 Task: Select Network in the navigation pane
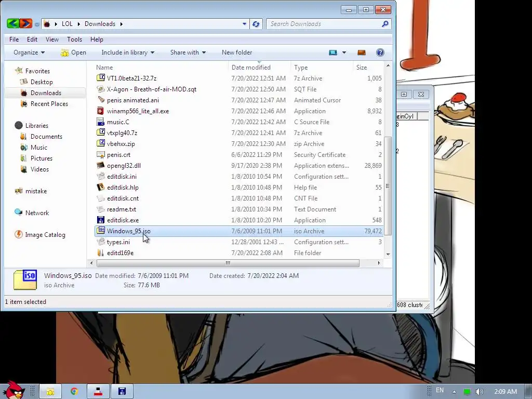click(37, 212)
